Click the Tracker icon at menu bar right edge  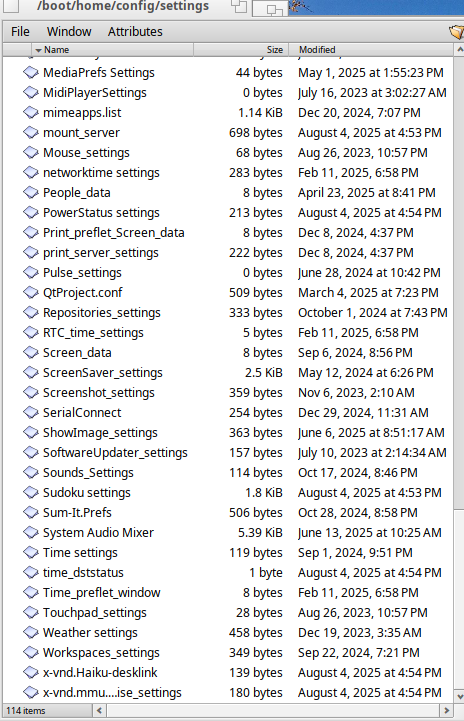(x=456, y=32)
